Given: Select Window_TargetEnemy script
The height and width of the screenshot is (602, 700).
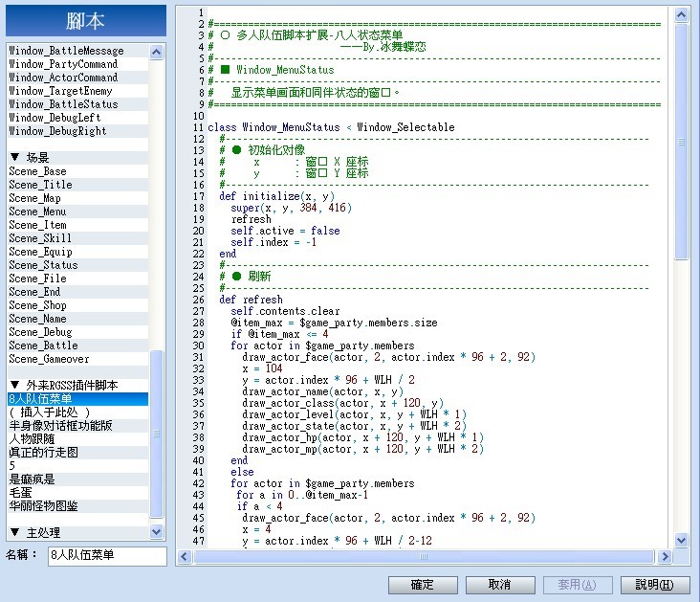Looking at the screenshot, I should click(x=77, y=91).
